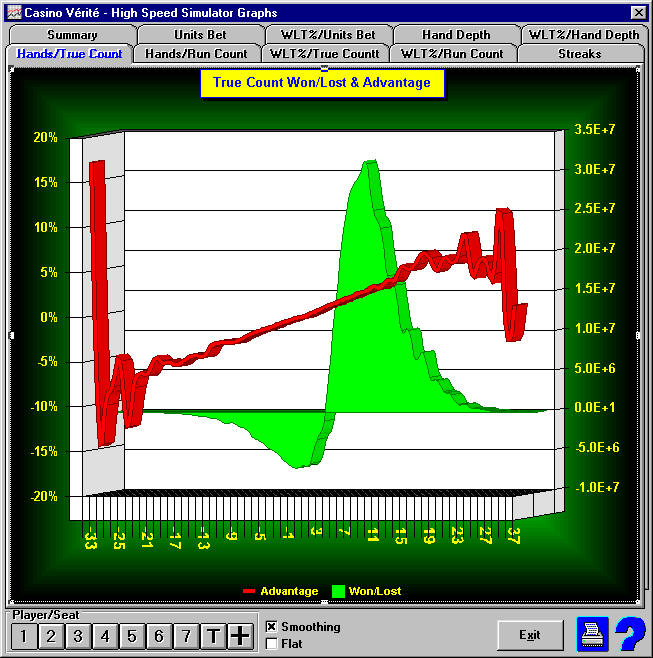This screenshot has width=653, height=658.
Task: Click the T total seat button
Action: click(212, 636)
